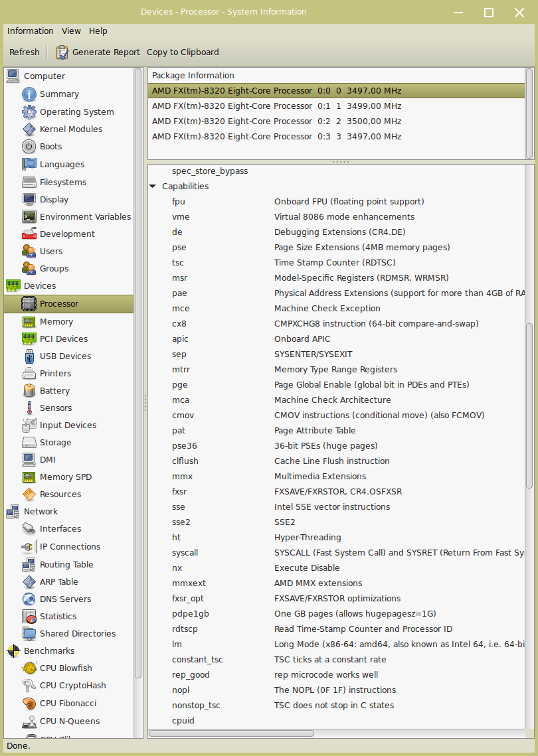
Task: Open the Languages flag icon
Action: pyautogui.click(x=29, y=165)
